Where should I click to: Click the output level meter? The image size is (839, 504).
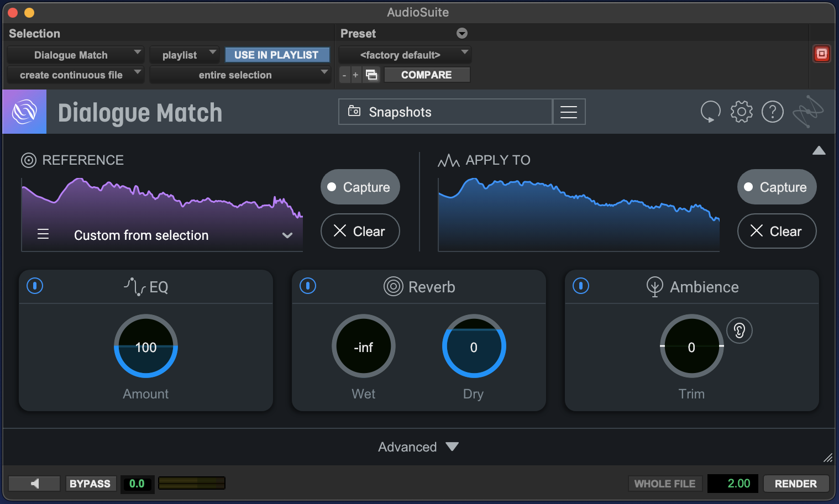pyautogui.click(x=192, y=484)
